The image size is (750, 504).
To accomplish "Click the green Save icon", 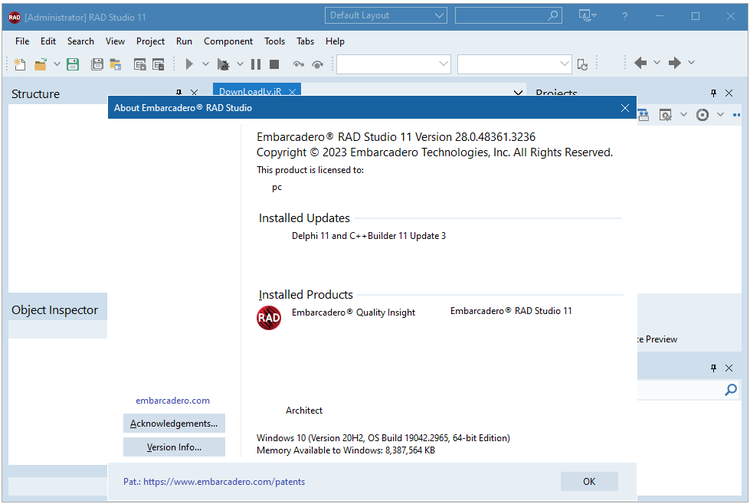I will (72, 64).
